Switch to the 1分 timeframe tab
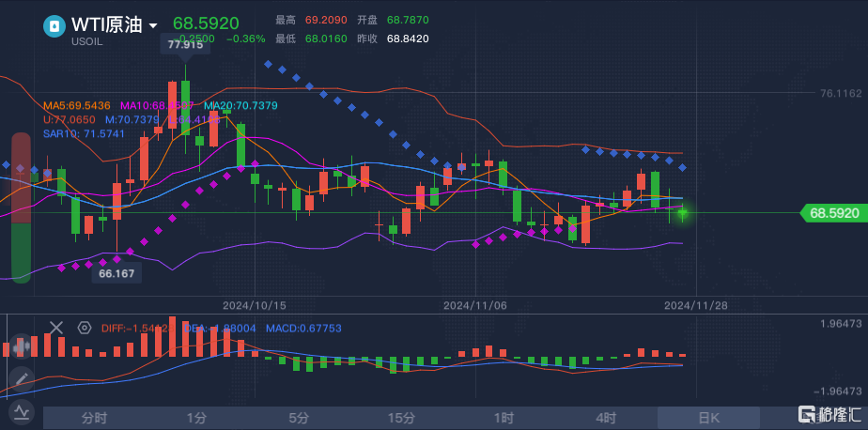The image size is (868, 430). pyautogui.click(x=196, y=418)
